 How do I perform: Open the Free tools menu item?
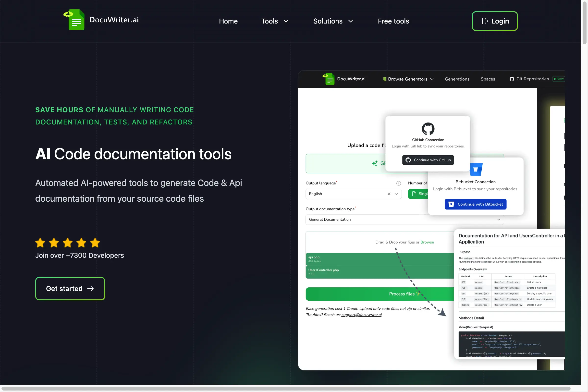(x=393, y=21)
